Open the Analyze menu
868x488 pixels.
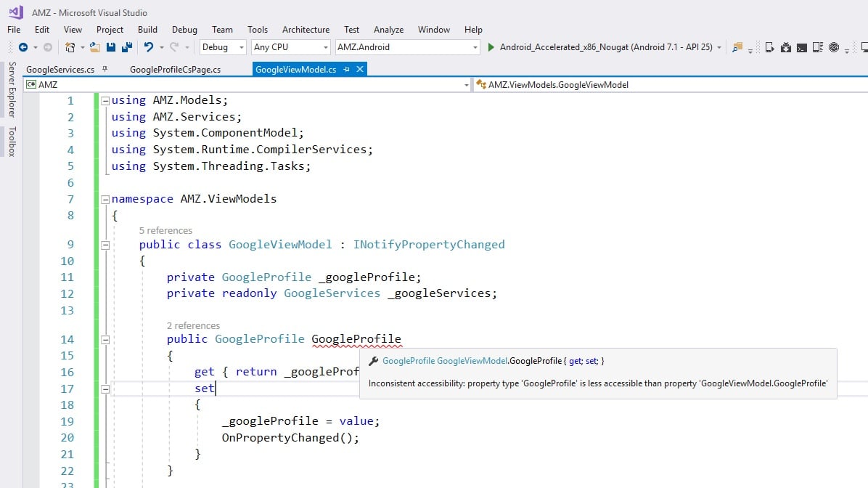click(x=388, y=30)
